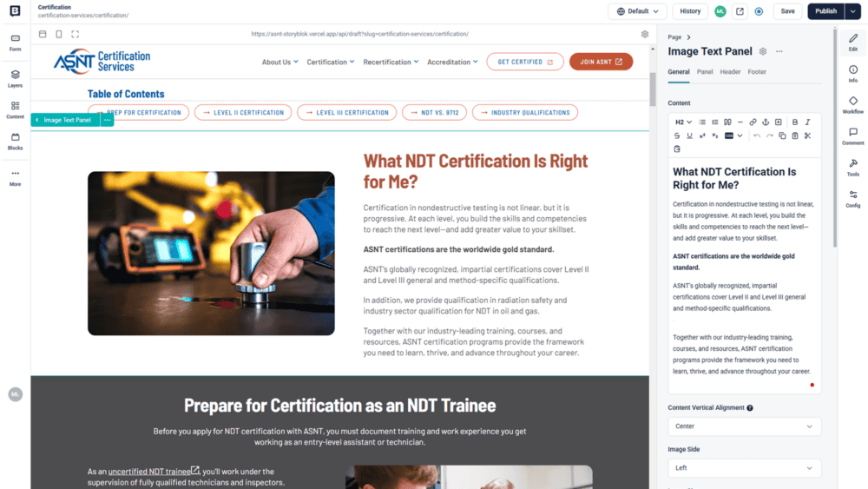Switch to the Panel tab
Image resolution: width=868 pixels, height=489 pixels.
(705, 72)
